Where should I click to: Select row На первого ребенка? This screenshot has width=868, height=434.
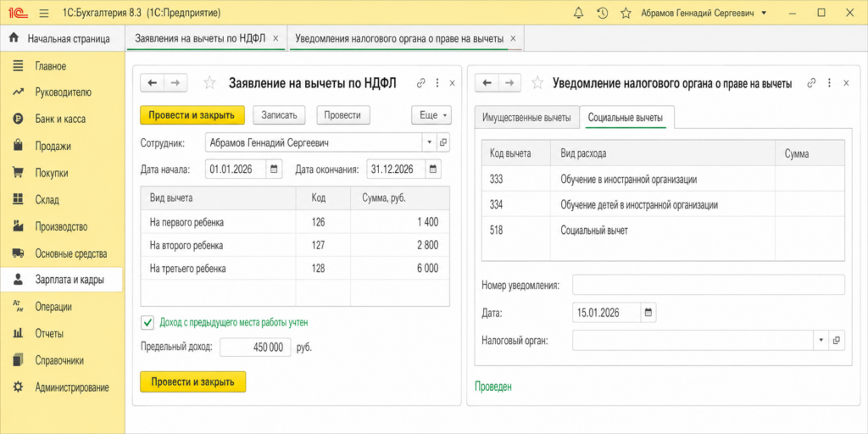pos(295,222)
